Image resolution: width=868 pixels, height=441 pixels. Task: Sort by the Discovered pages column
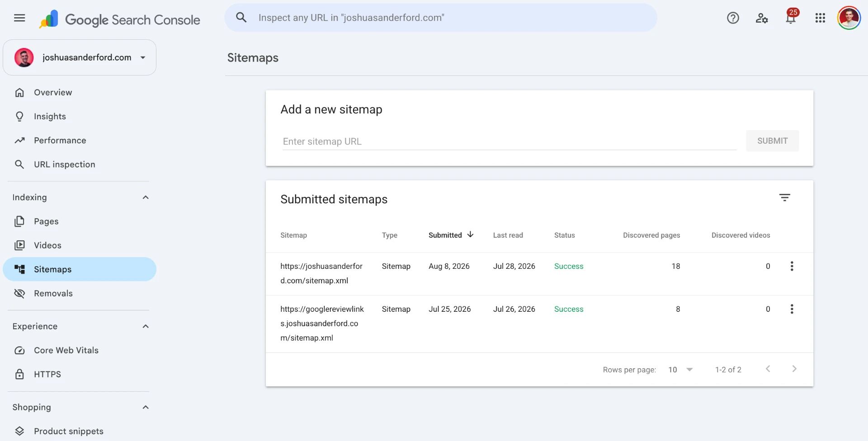click(x=651, y=235)
